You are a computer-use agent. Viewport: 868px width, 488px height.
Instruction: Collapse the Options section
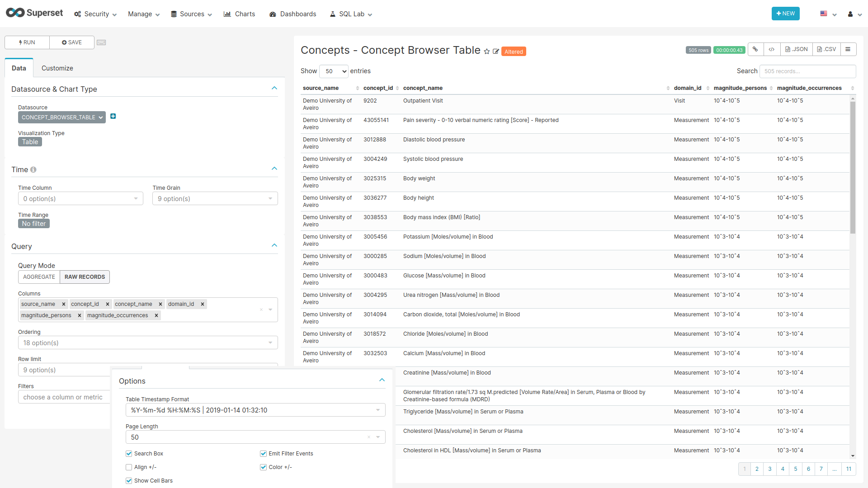coord(382,380)
